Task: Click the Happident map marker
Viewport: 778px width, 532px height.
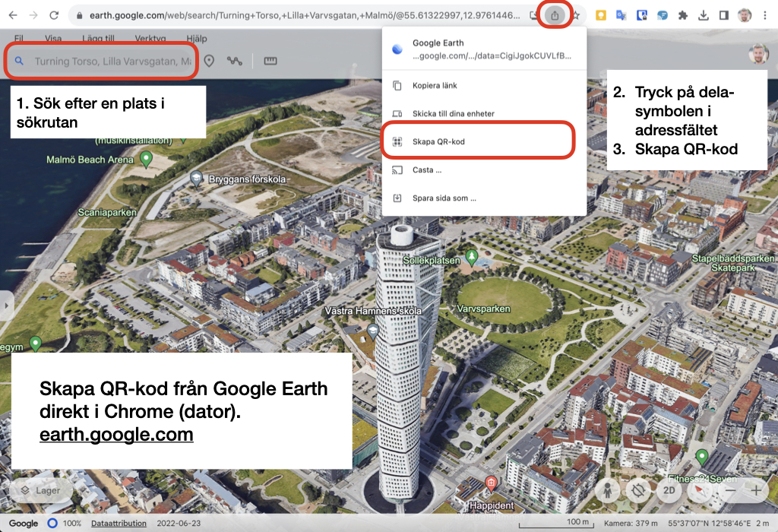Action: click(x=491, y=483)
